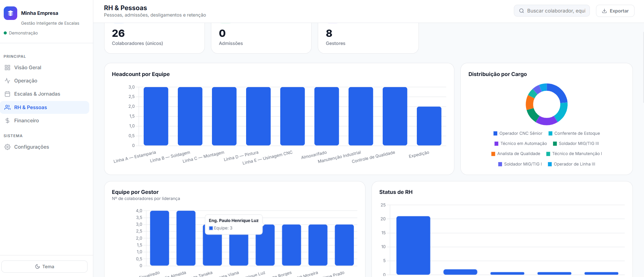This screenshot has width=644, height=277.
Task: Open Visão Geral grid icon
Action: pyautogui.click(x=7, y=68)
